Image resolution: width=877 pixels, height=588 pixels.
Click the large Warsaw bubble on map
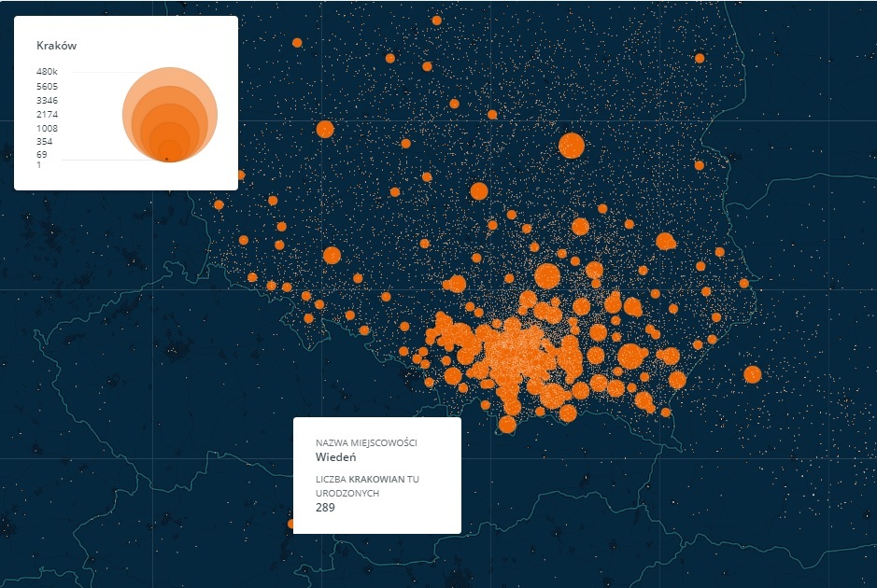click(x=572, y=146)
